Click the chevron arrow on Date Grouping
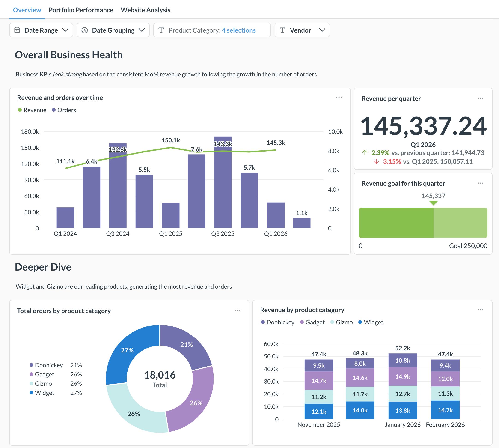 point(142,30)
